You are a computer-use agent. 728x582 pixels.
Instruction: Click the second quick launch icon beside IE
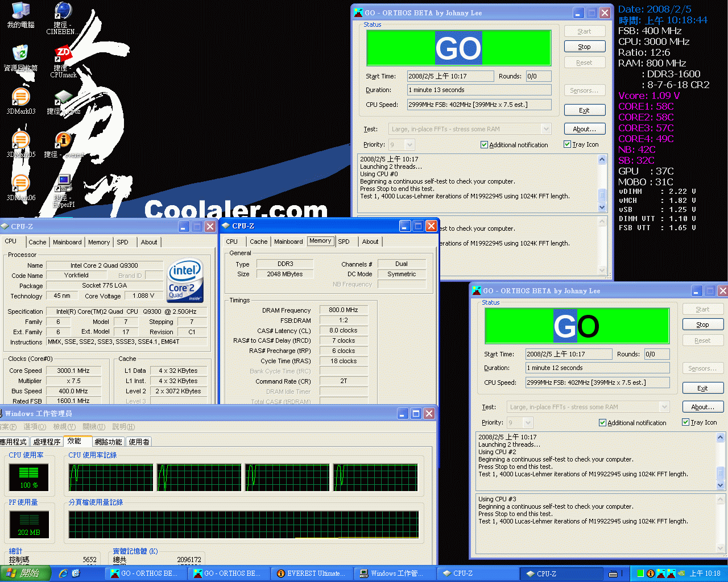(76, 573)
